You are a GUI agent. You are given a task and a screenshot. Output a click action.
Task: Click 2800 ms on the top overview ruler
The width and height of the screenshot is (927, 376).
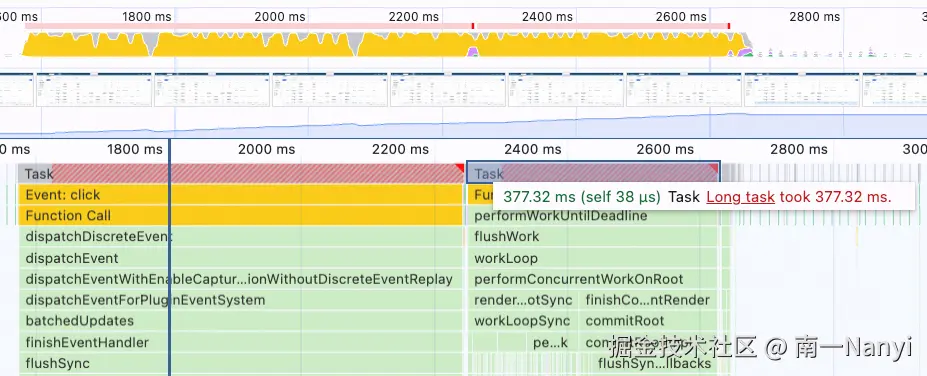pyautogui.click(x=815, y=17)
